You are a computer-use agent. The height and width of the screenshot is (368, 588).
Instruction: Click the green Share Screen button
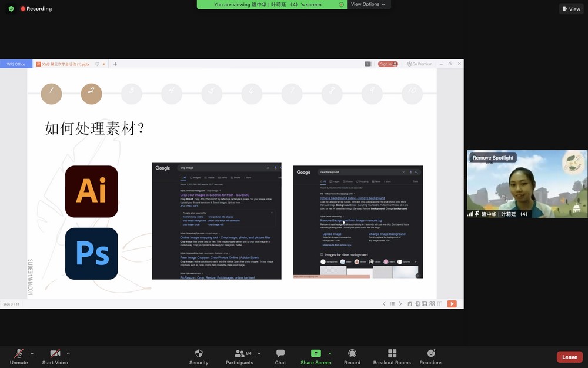(316, 357)
